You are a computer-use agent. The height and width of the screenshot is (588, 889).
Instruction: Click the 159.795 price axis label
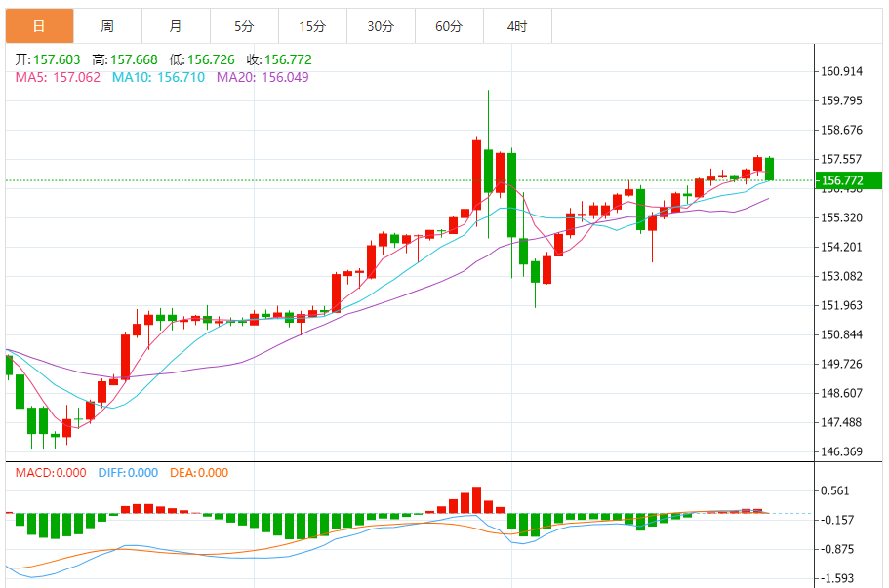coord(842,100)
